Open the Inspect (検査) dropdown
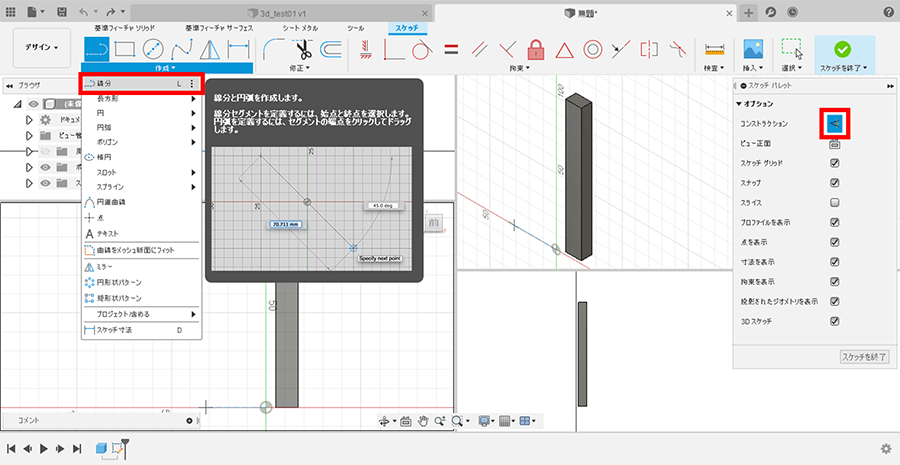Viewport: 900px width, 465px height. 714,68
